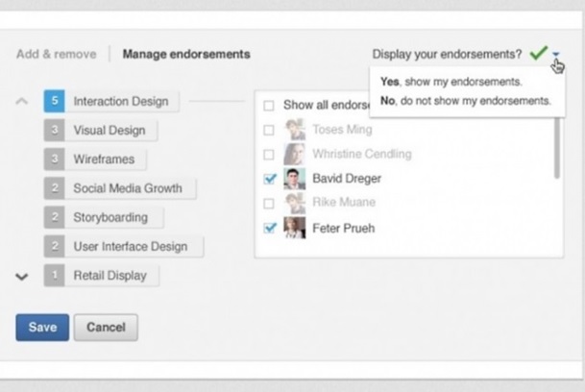Save the endorsement changes
585x392 pixels.
click(x=42, y=328)
